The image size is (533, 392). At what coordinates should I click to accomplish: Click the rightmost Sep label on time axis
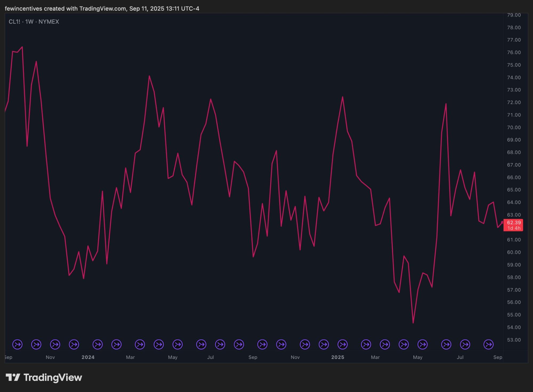click(498, 357)
